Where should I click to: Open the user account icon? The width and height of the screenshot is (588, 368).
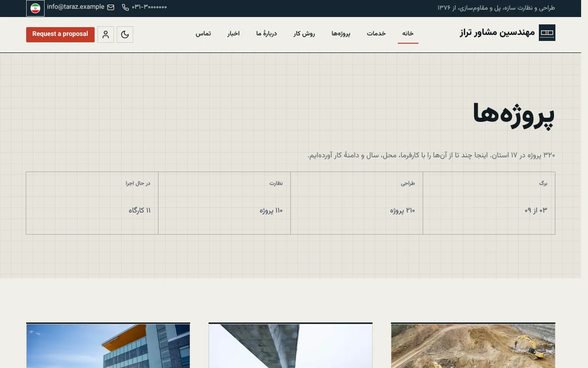click(106, 34)
